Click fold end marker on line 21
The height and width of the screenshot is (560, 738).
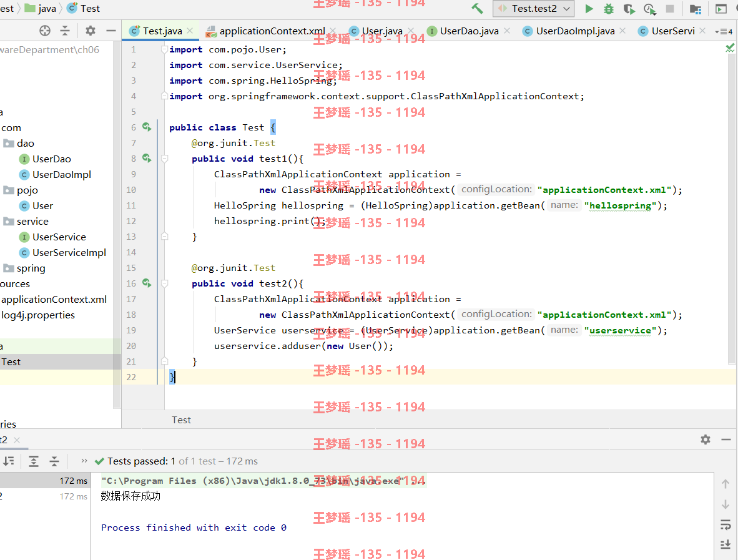tap(164, 361)
